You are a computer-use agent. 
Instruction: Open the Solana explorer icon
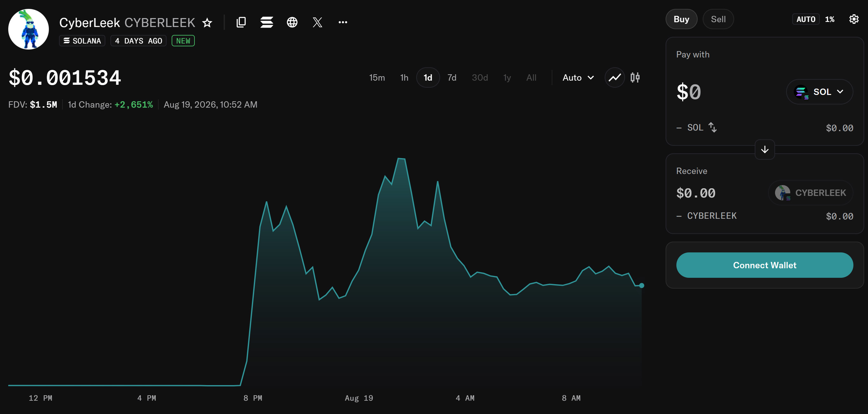(266, 22)
